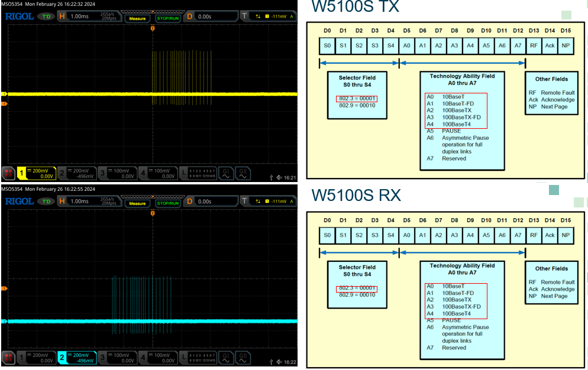
Task: Open the red function grid icon on upper scope
Action: click(x=8, y=173)
